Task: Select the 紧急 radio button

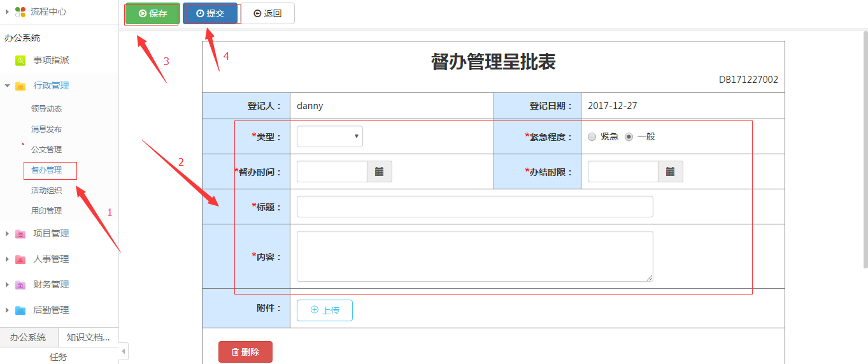Action: pyautogui.click(x=592, y=136)
